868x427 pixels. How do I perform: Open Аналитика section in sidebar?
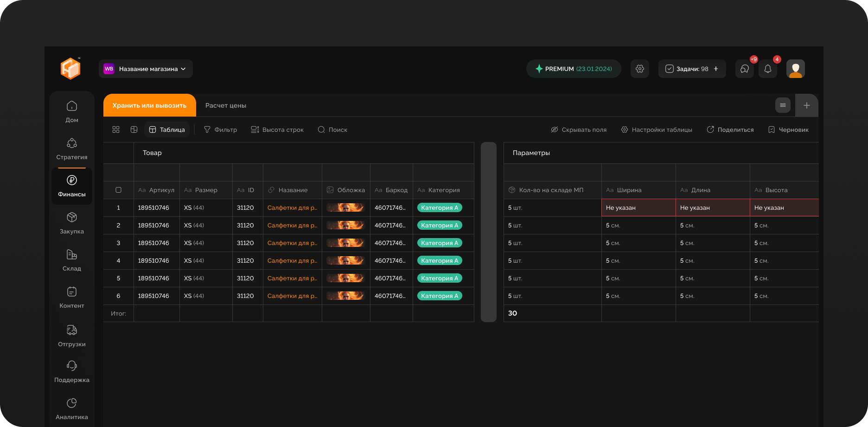(72, 409)
